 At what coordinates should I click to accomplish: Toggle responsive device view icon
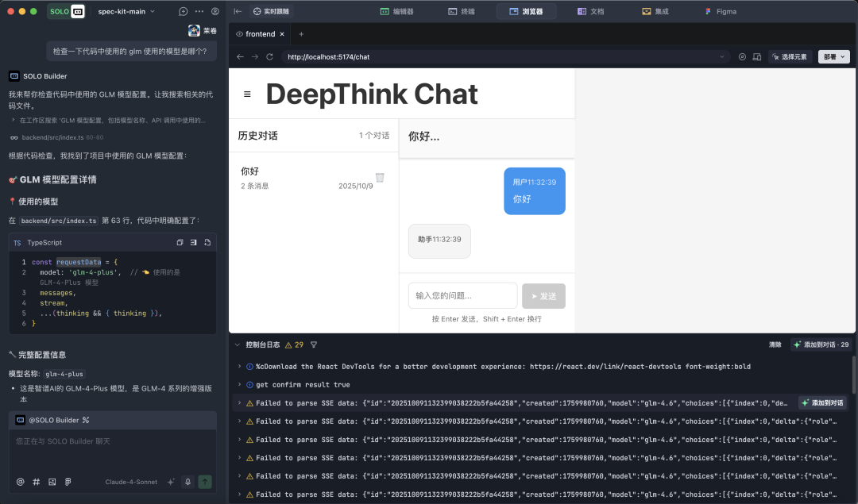tap(757, 57)
